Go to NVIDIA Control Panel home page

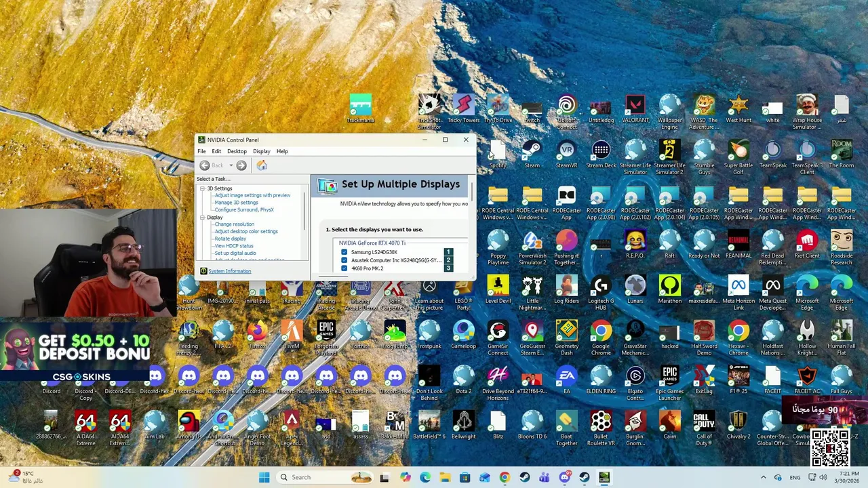[x=262, y=165]
